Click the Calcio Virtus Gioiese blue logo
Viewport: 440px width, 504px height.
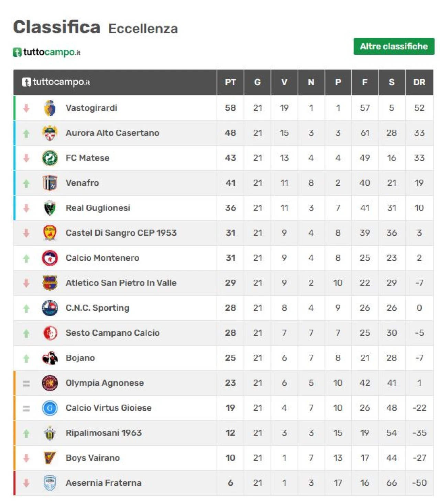tap(50, 408)
